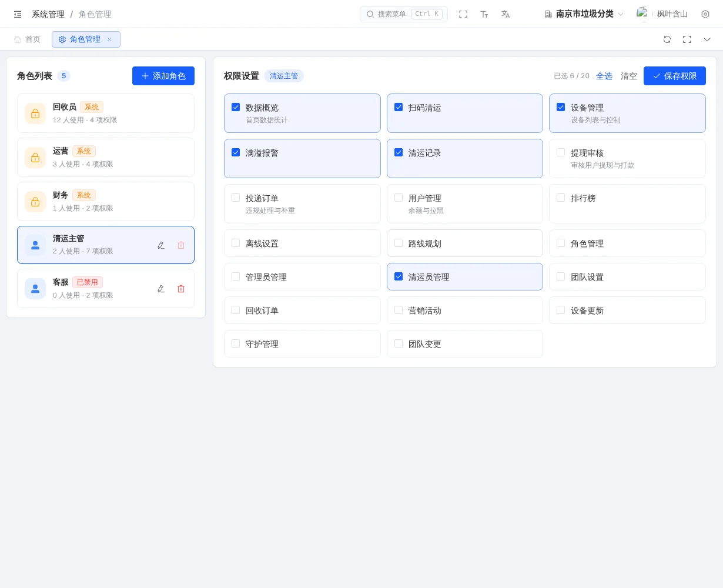Click the 已禁用 badge on 客服
The width and height of the screenshot is (723, 588).
(88, 282)
